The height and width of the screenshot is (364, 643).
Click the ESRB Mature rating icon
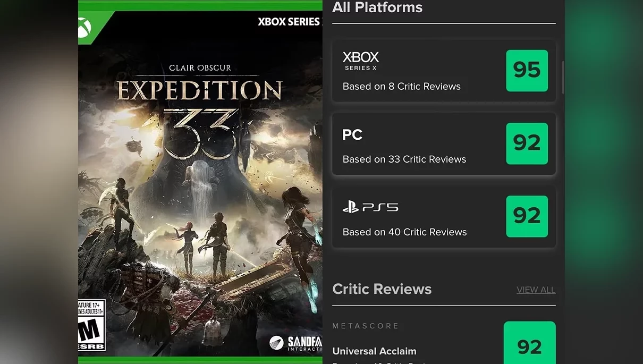[91, 326]
